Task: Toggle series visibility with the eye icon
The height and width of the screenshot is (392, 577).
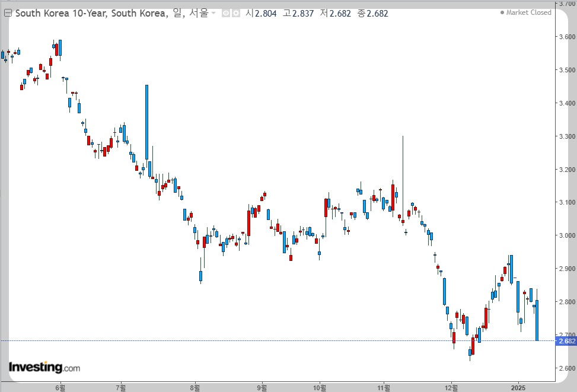Action: pyautogui.click(x=226, y=14)
